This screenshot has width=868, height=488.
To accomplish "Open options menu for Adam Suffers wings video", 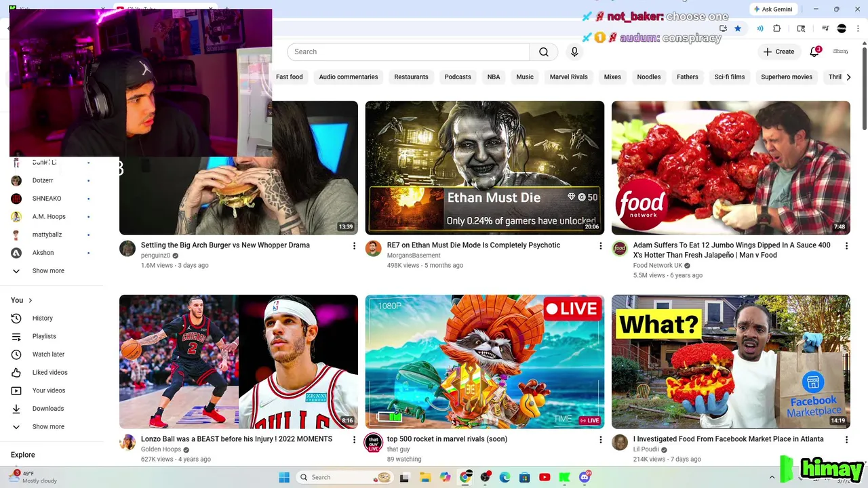I will click(x=846, y=245).
